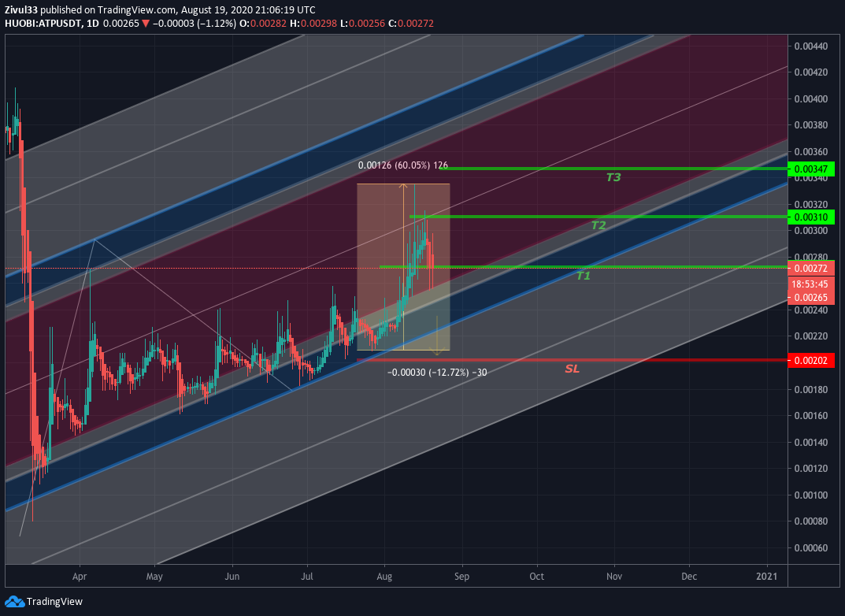Click the 0.00126 (60.05%) 126 measurement label
Screen dimensions: 845x616
[x=402, y=165]
